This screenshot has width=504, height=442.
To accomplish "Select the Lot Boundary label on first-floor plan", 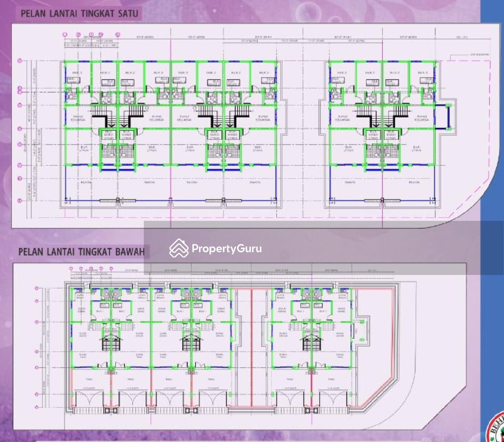I will (479, 54).
